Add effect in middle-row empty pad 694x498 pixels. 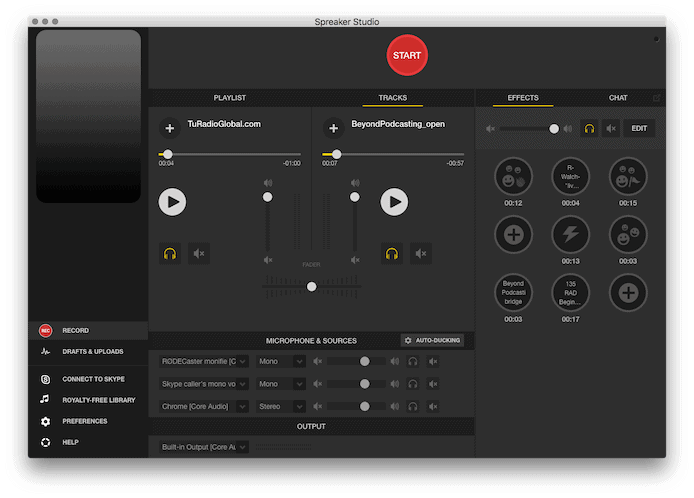tap(513, 235)
